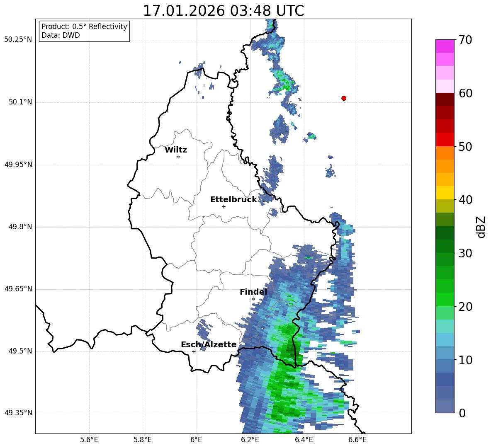This screenshot has height=448, width=491.
Task: Click the 70 colorbar tick label
Action: pyautogui.click(x=465, y=40)
